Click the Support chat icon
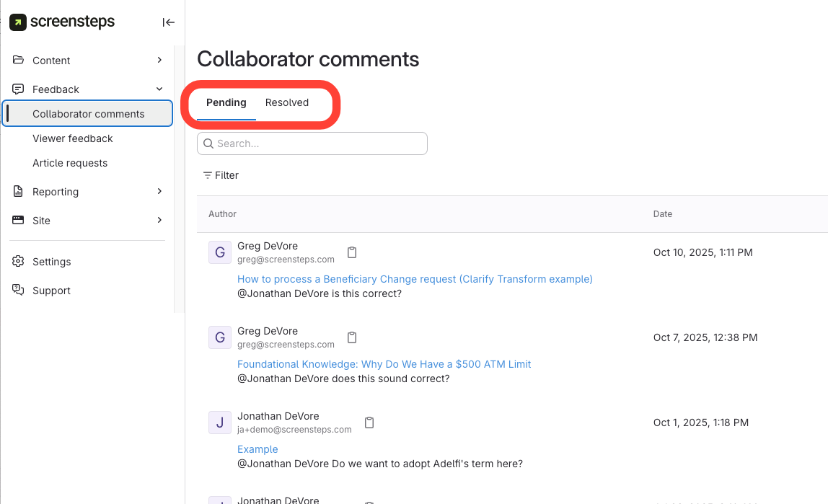 click(x=19, y=291)
